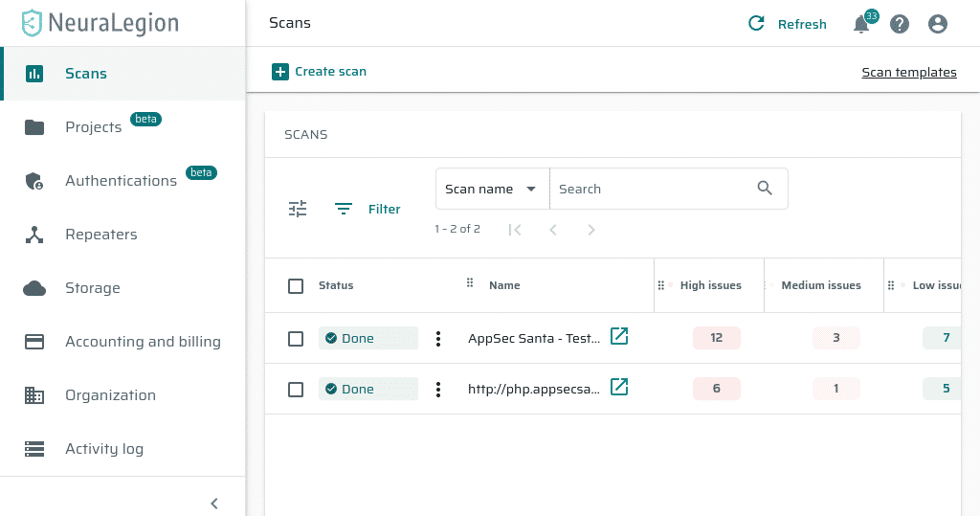Open the help question mark icon
Image resolution: width=980 pixels, height=516 pixels.
pos(900,24)
